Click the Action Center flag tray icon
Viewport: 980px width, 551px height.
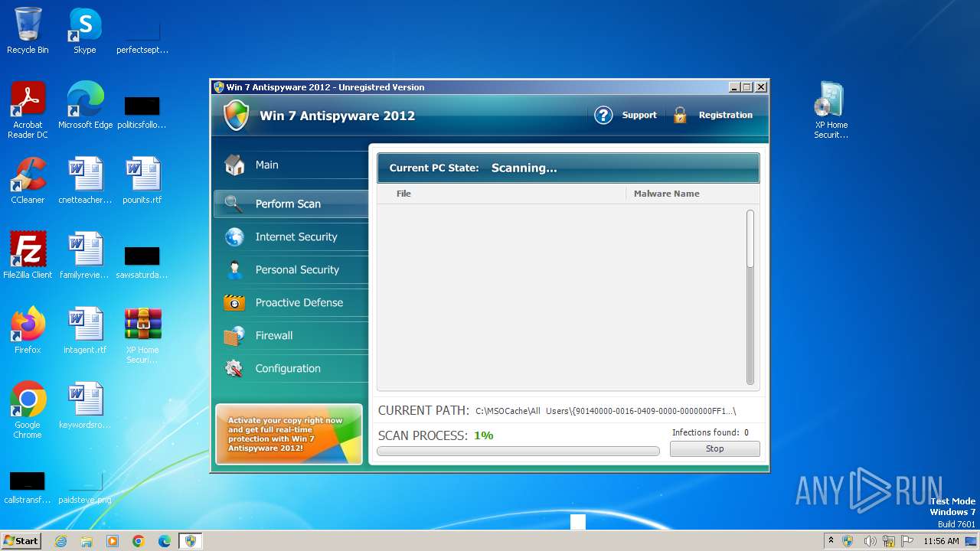pyautogui.click(x=909, y=541)
